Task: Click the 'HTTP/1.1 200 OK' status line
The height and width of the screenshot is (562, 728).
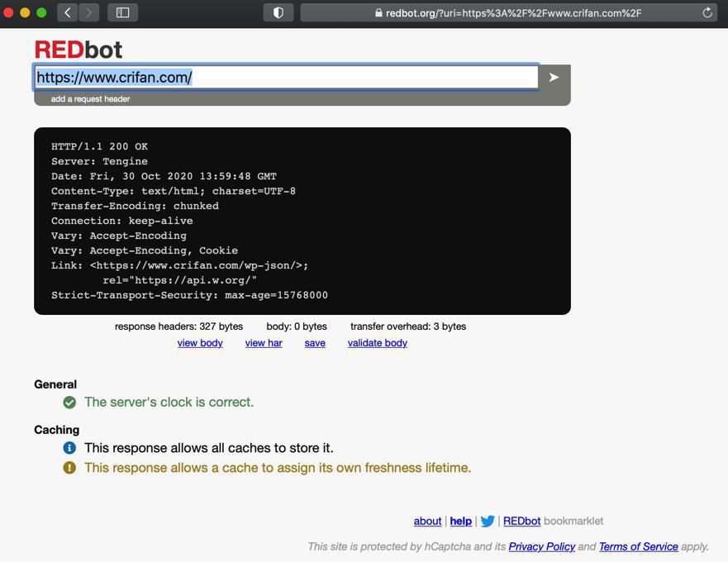Action: tap(99, 146)
